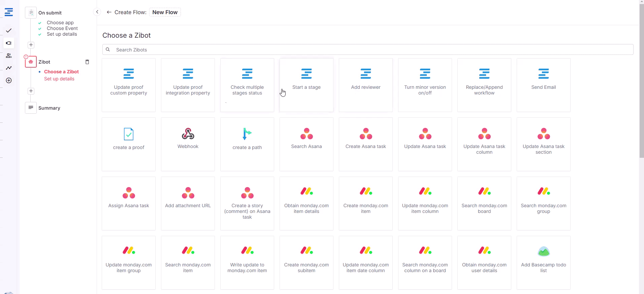Choose the Start a stage Zibot
The height and width of the screenshot is (294, 644).
(x=307, y=85)
